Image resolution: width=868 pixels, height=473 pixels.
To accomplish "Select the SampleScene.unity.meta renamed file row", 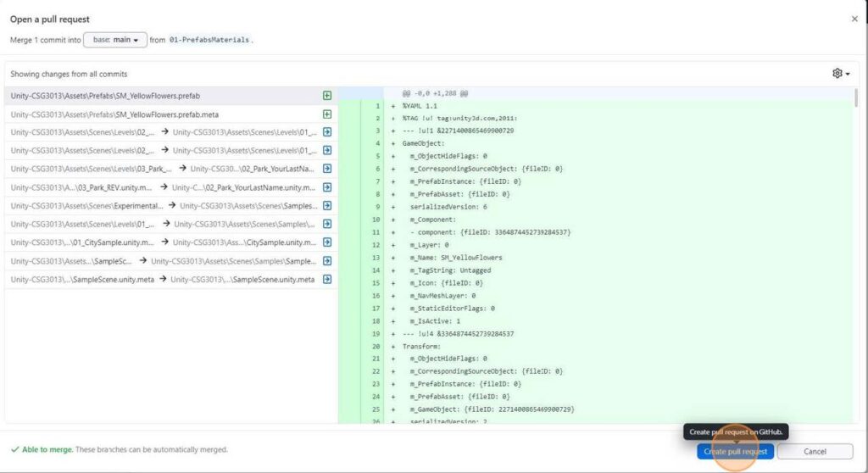I will (171, 279).
